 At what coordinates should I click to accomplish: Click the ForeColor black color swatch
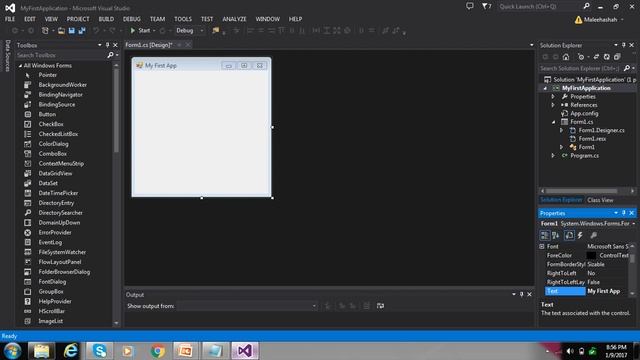tap(591, 256)
